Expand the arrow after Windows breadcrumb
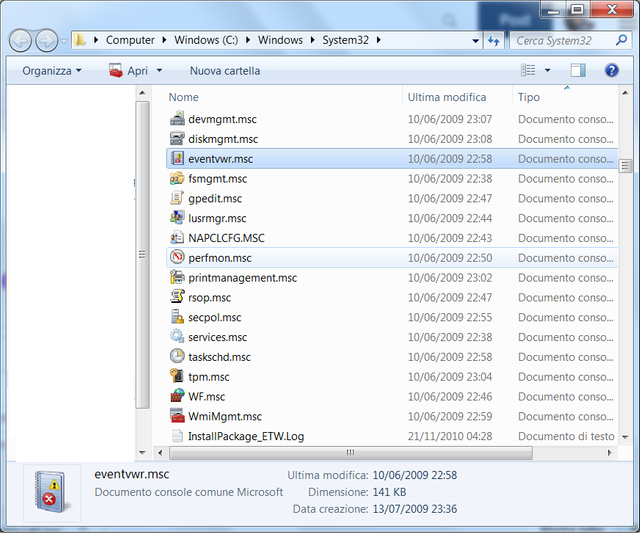 (313, 40)
